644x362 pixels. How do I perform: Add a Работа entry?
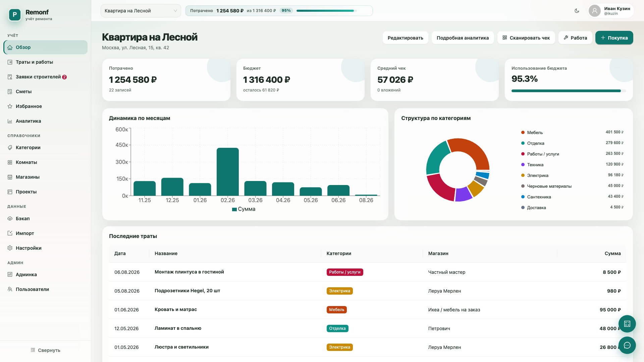(575, 38)
